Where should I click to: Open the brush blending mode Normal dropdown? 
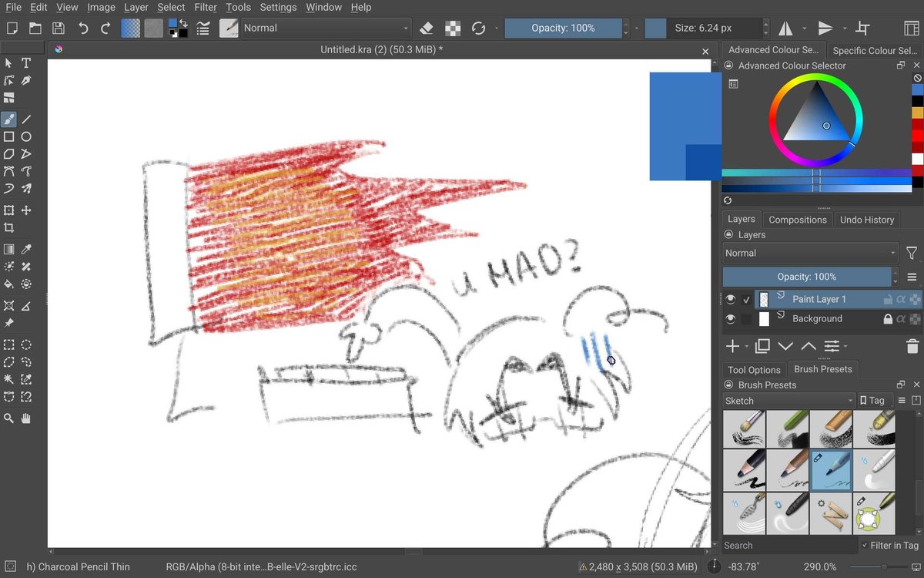[326, 29]
